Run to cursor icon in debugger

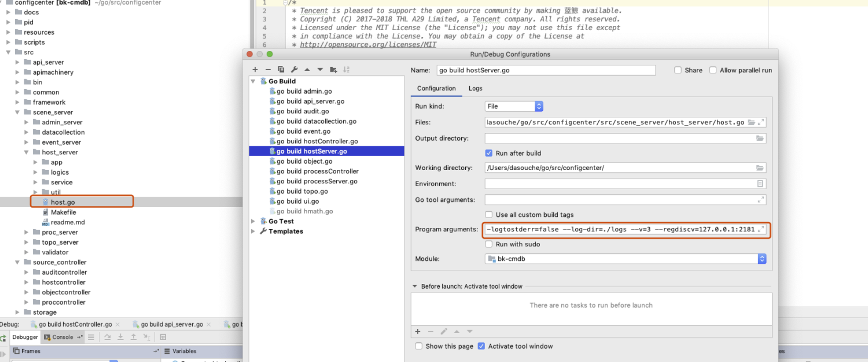tap(147, 337)
